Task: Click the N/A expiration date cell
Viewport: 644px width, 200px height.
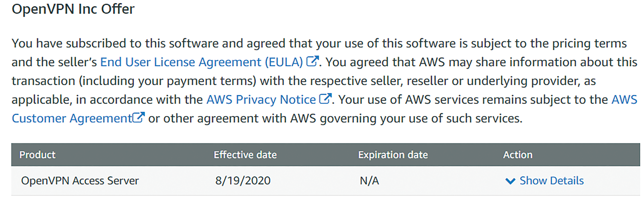Action: [x=370, y=181]
